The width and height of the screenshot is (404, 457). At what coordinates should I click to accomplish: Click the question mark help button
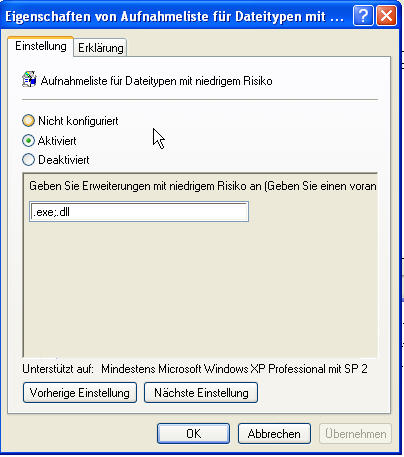(x=363, y=15)
